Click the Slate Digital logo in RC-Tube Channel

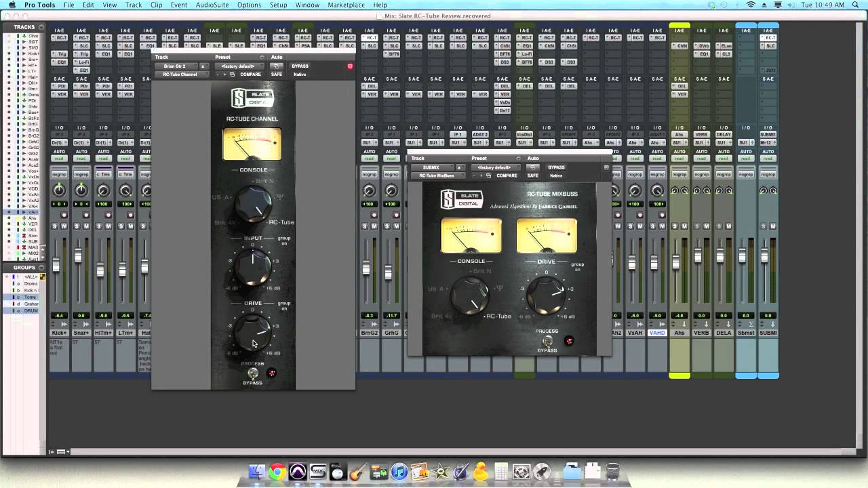pyautogui.click(x=253, y=98)
